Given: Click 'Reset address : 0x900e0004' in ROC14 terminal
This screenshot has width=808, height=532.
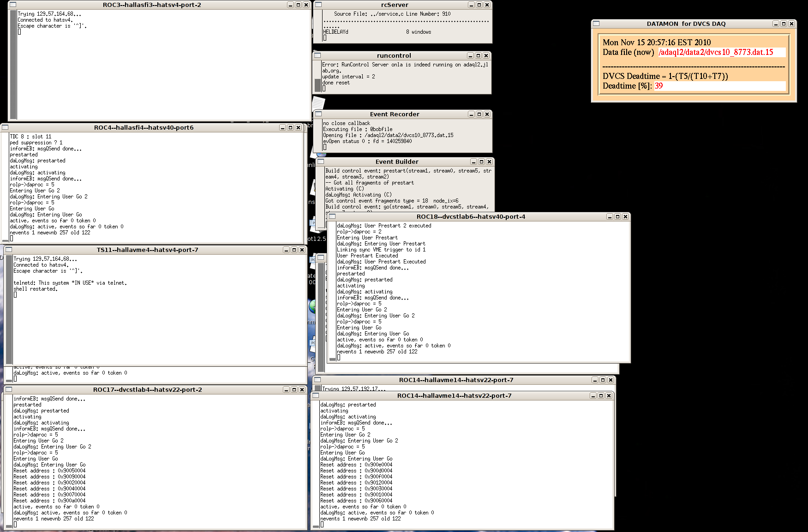Looking at the screenshot, I should click(x=356, y=465).
